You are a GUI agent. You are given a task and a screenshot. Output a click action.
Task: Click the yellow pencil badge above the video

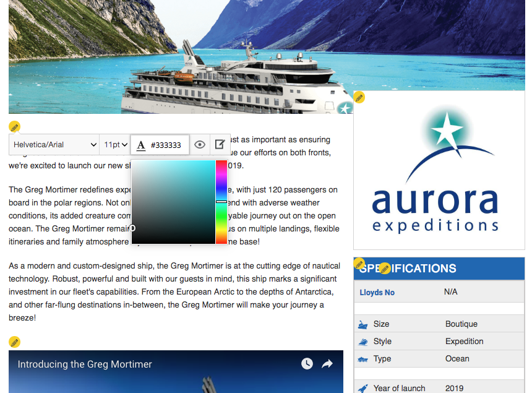(15, 342)
